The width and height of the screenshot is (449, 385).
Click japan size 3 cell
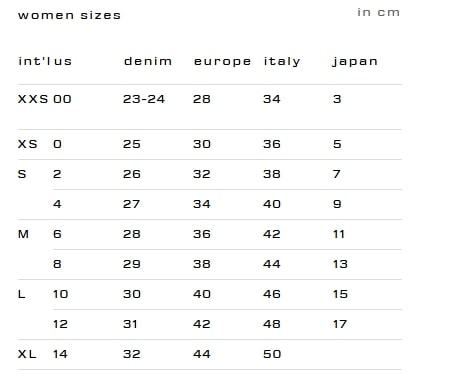[x=337, y=99]
